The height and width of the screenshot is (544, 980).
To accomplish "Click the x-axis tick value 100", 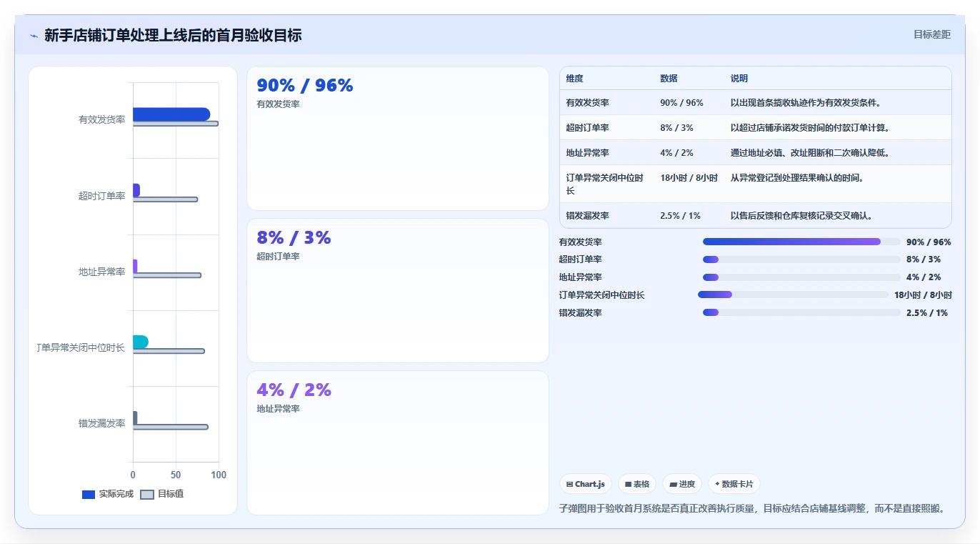I will [219, 475].
